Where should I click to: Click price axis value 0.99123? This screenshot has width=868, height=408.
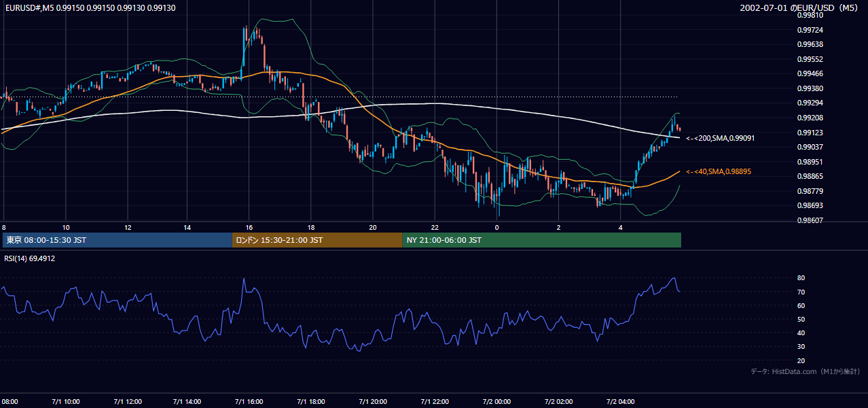pos(810,133)
